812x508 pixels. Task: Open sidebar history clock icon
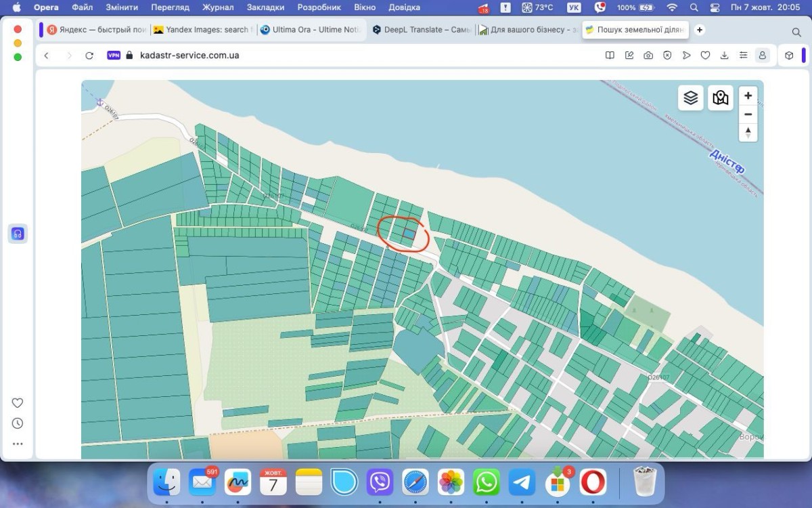pos(18,423)
